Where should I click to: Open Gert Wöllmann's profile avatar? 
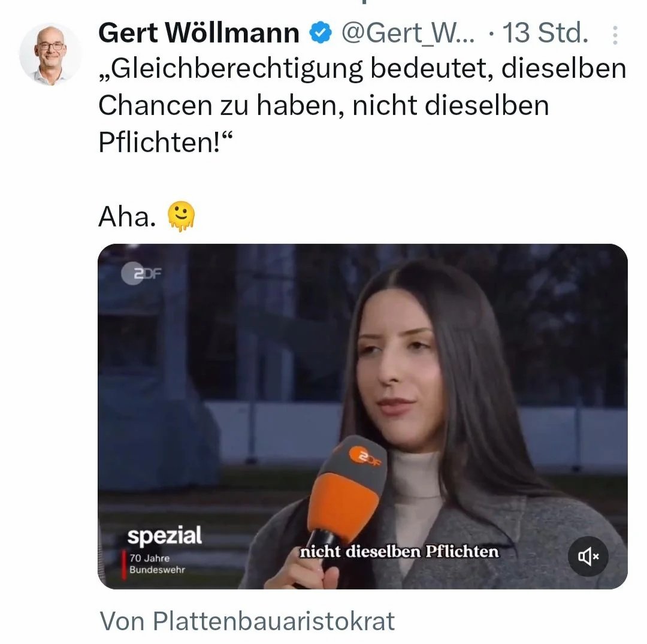click(50, 54)
